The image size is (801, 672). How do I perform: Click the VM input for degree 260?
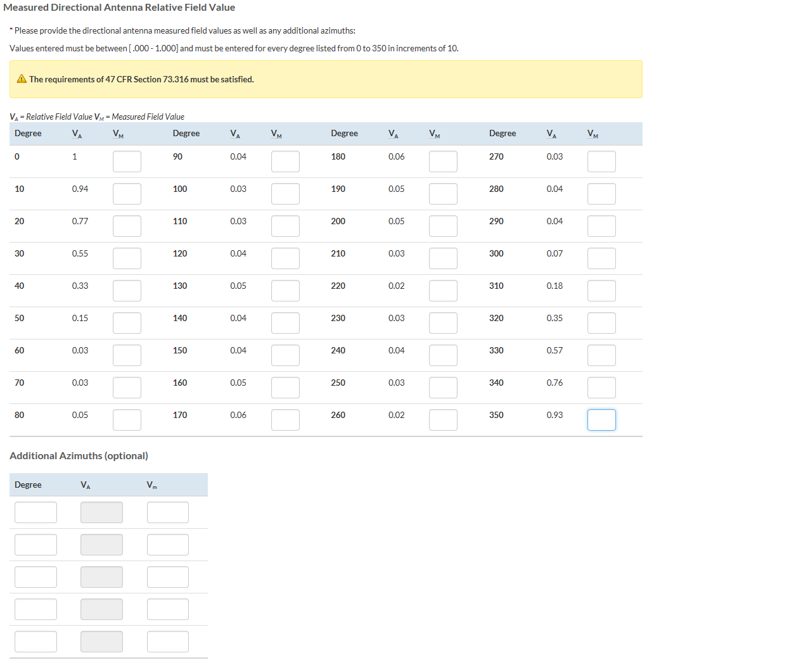[x=443, y=420]
